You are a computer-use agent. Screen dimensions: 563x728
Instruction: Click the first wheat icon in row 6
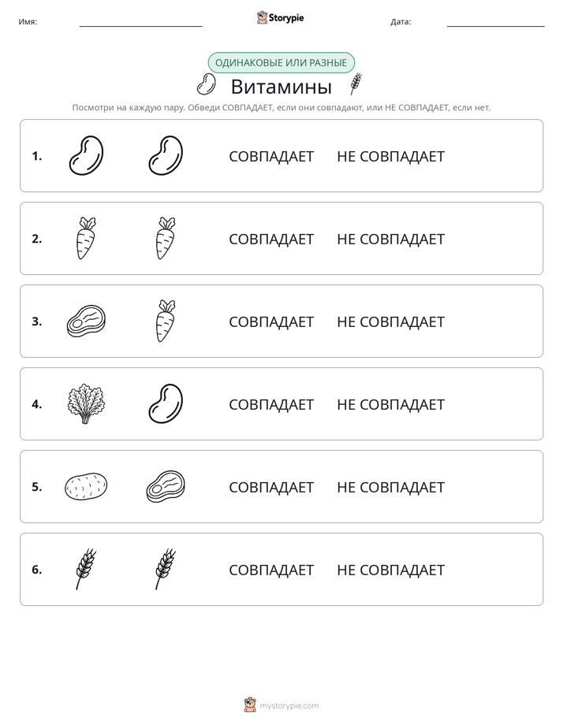click(86, 569)
